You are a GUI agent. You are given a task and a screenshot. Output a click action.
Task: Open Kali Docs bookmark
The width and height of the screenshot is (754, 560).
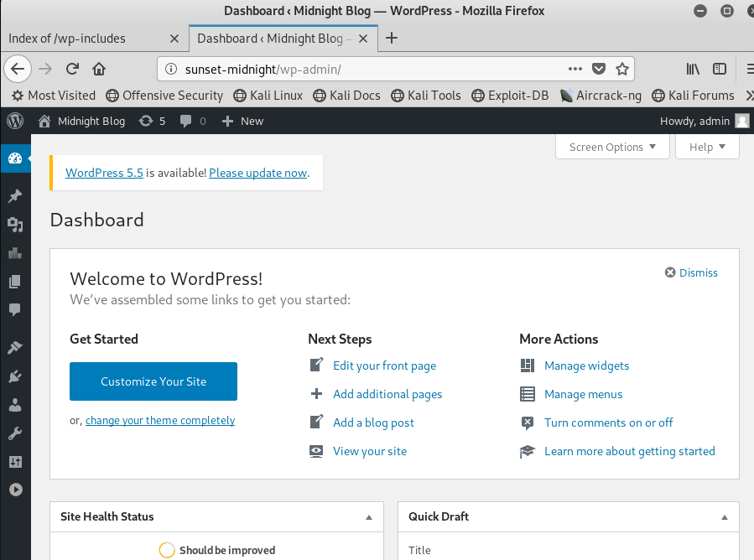tap(346, 96)
